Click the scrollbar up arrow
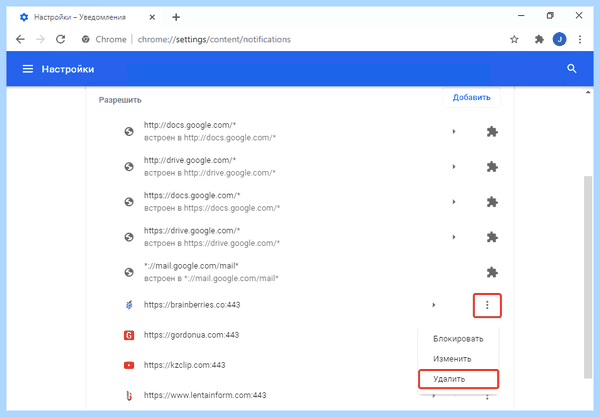The width and height of the screenshot is (600, 417). coord(588,92)
